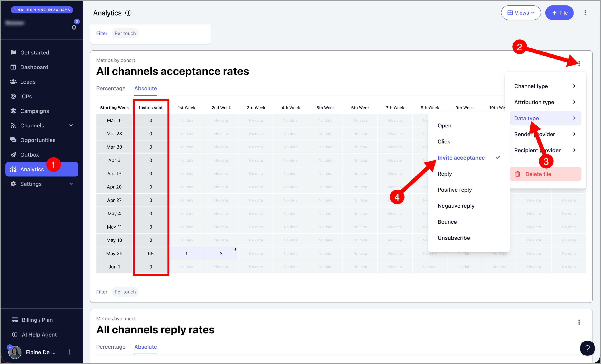Screen dimensions: 601x364
Task: Expand the Channels sidebar section
Action: pyautogui.click(x=71, y=125)
